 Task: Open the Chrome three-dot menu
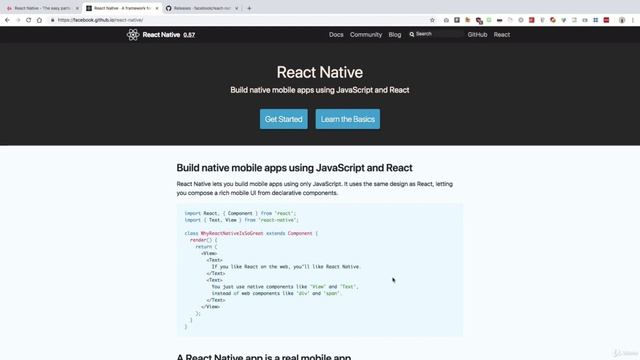click(633, 20)
